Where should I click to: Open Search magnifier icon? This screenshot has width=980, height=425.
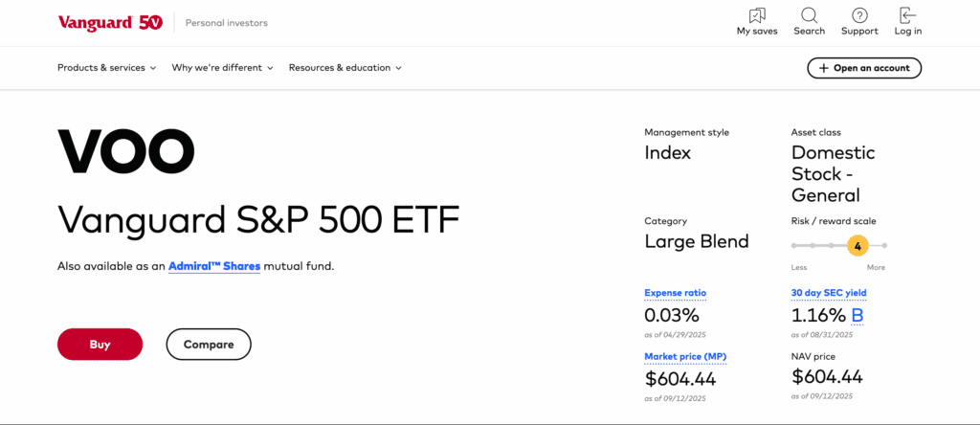[809, 15]
